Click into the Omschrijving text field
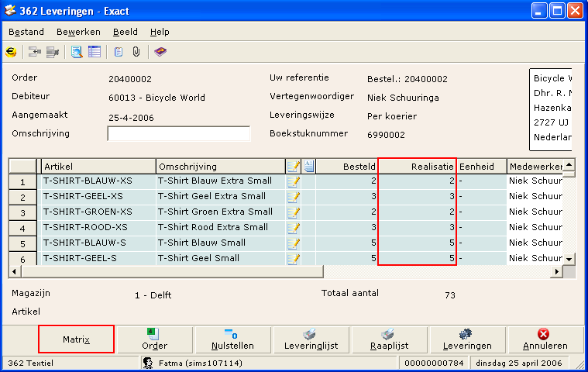Screen dimensions: 588x372 [178, 134]
